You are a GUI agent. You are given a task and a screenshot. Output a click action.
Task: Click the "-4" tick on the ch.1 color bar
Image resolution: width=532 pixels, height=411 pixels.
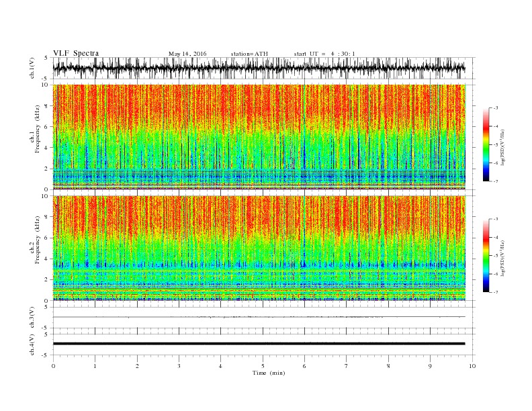[x=496, y=126]
